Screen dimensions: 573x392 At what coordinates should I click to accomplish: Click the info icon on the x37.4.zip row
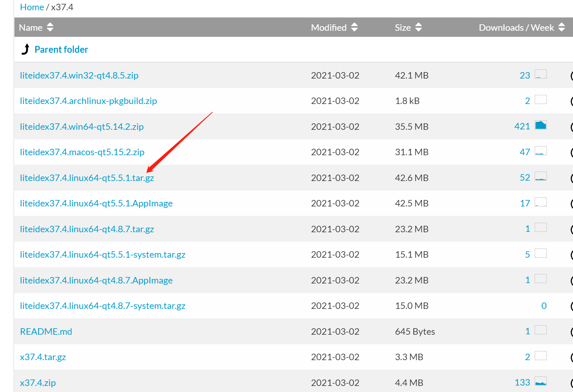[571, 382]
